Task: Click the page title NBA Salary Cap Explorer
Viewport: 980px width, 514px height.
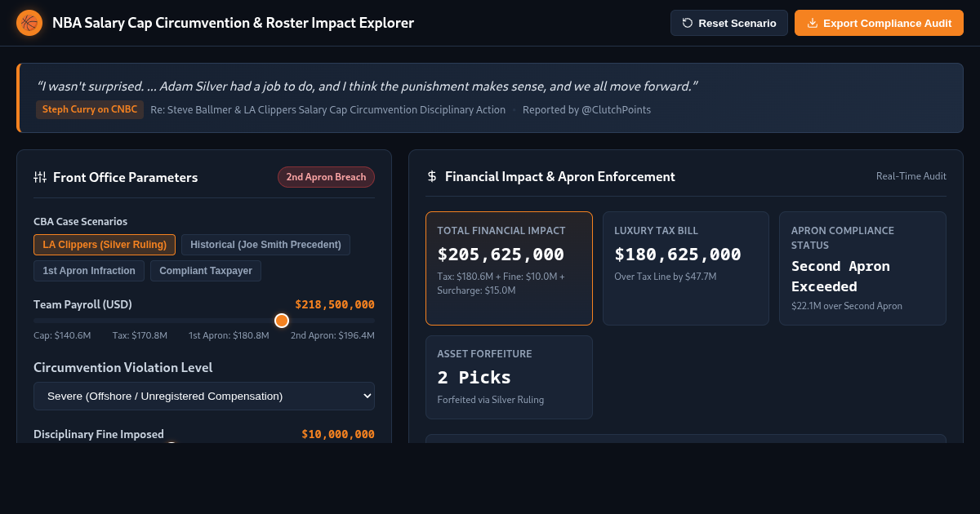Action: click(x=233, y=23)
